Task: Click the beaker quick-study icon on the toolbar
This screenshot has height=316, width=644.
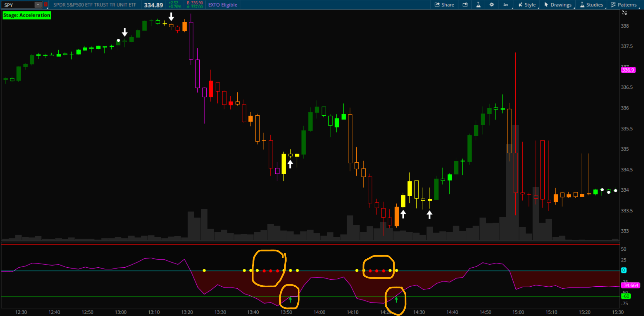Action: click(x=478, y=5)
